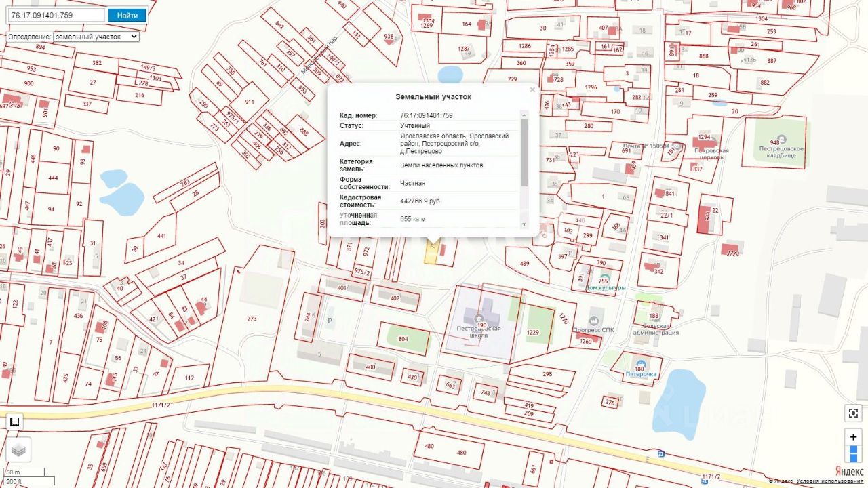This screenshot has height=488, width=868.
Task: Click parcel 295 on the map
Action: click(547, 373)
